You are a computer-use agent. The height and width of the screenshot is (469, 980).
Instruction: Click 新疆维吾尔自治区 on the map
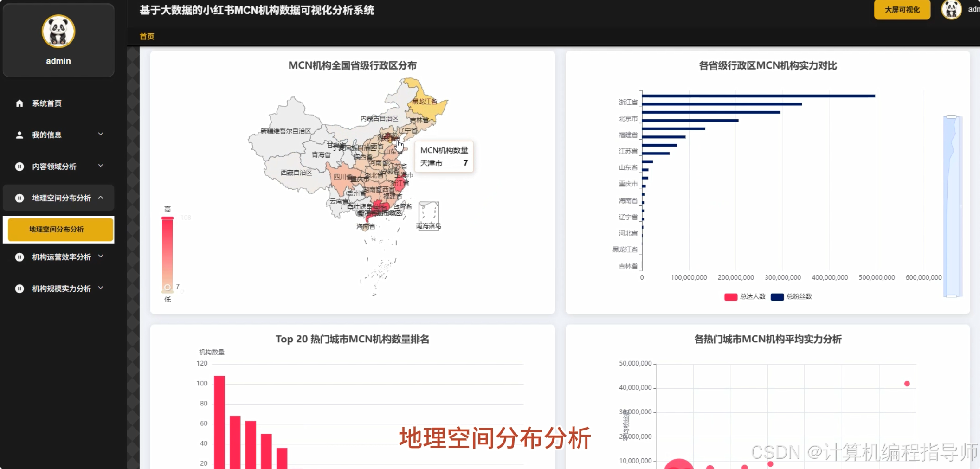[x=285, y=131]
